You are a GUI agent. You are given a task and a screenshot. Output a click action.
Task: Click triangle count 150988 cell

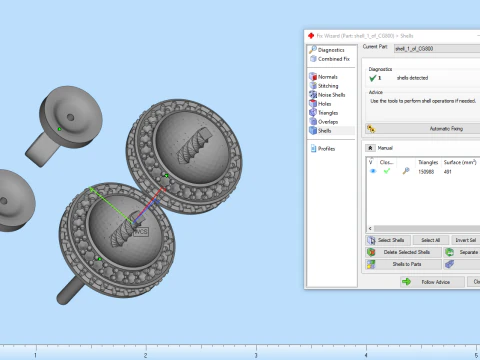(426, 172)
